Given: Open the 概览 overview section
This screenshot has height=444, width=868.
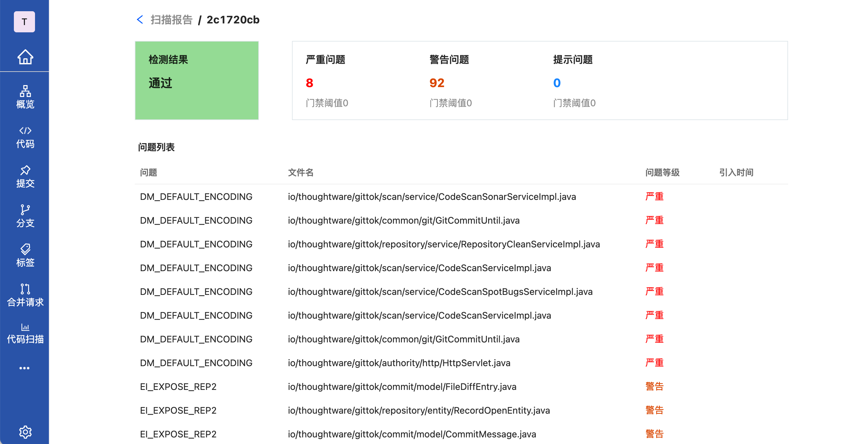Looking at the screenshot, I should pos(25,97).
